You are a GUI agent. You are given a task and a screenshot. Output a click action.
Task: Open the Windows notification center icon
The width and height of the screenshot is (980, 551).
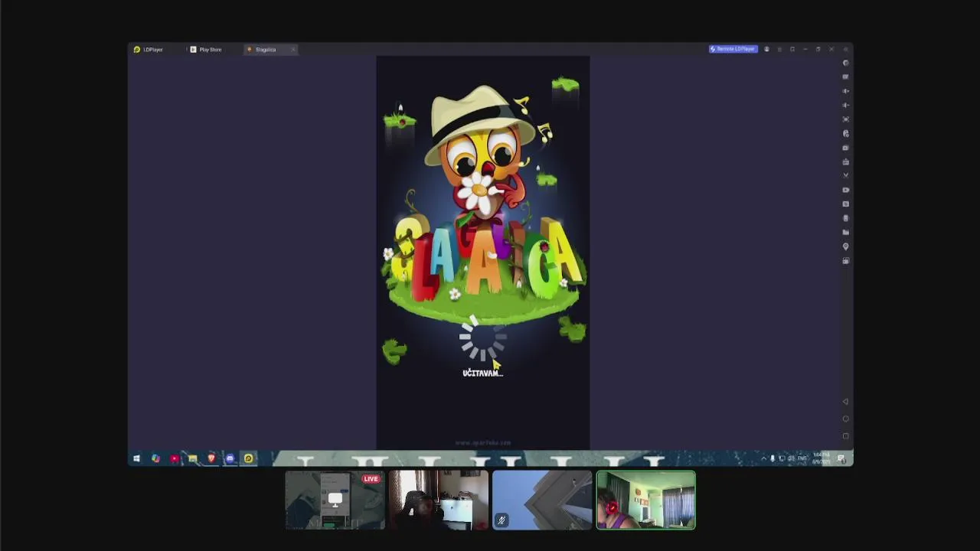[x=841, y=458]
